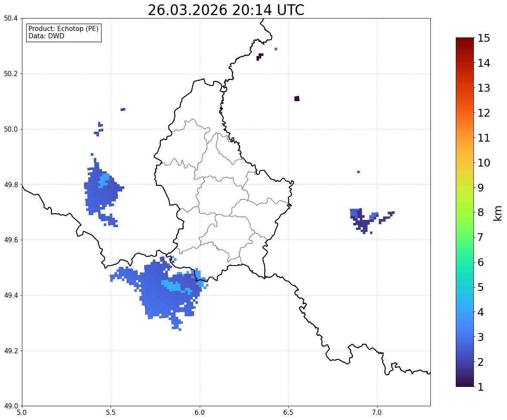507x420 pixels.
Task: Click the colorbar tick label 1
Action: [480, 387]
